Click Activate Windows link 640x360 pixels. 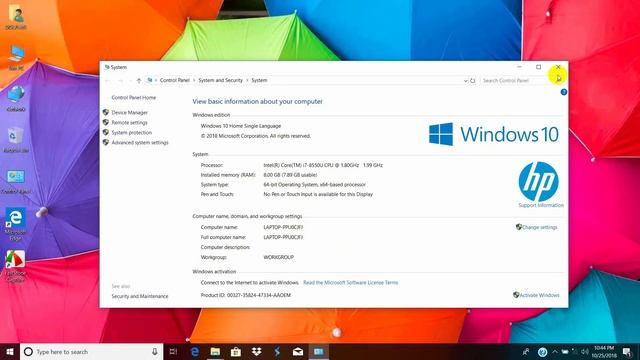point(539,295)
